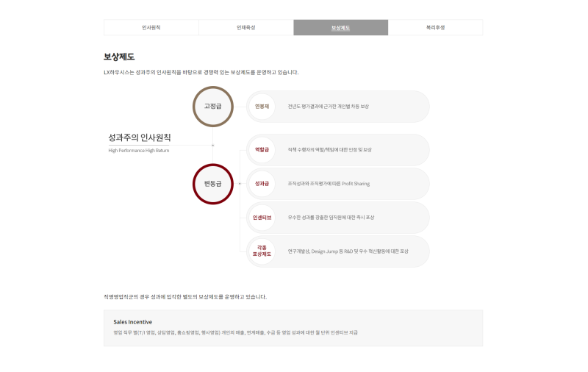Screen dimensions: 588x372
Task: Click the 인센티브 round badge
Action: (x=262, y=218)
